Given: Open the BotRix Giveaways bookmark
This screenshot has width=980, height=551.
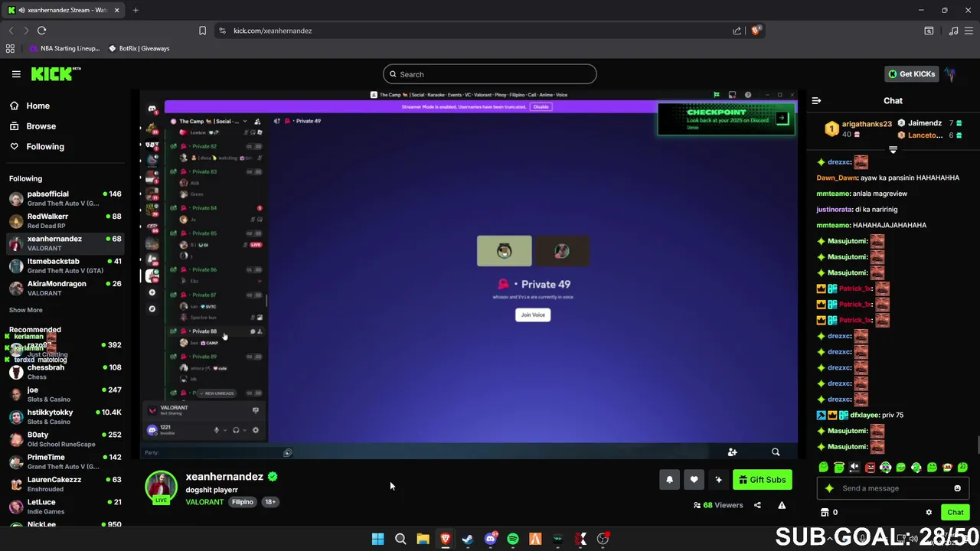Looking at the screenshot, I should point(139,48).
